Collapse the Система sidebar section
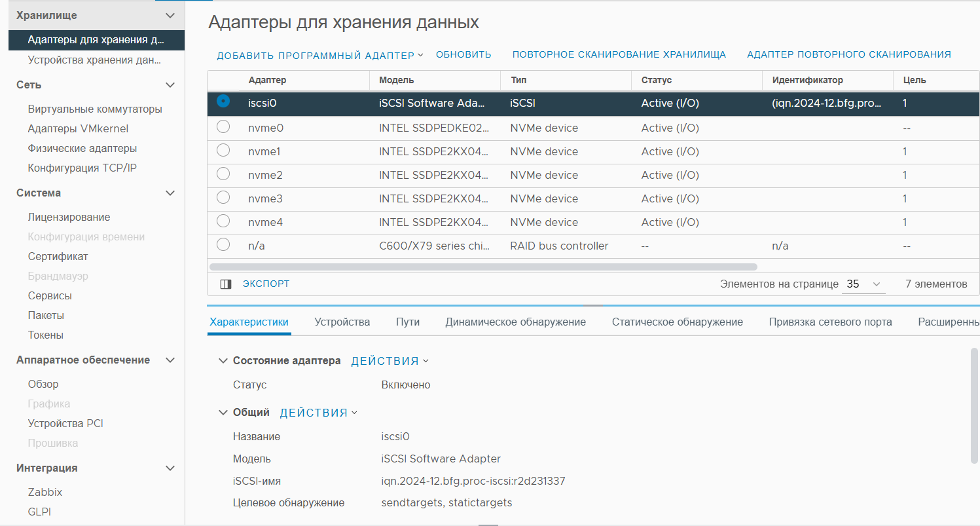Viewport: 980px width, 526px height. click(170, 193)
